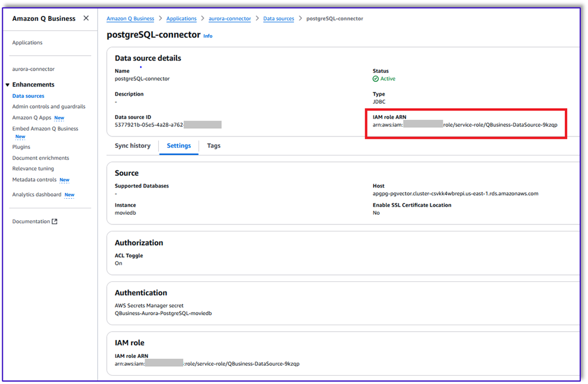Image resolution: width=588 pixels, height=384 pixels.
Task: Open aurora-connector breadcrumb link
Action: click(229, 19)
